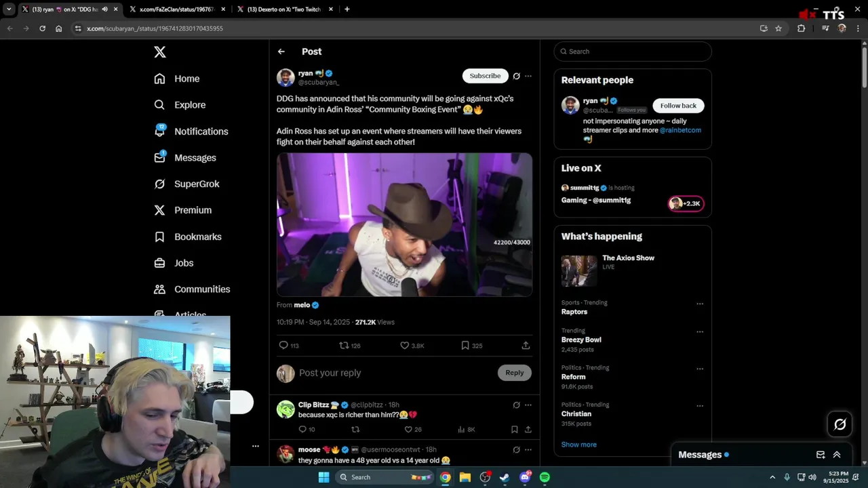
Task: Open Bookmarks in sidebar
Action: click(188, 237)
